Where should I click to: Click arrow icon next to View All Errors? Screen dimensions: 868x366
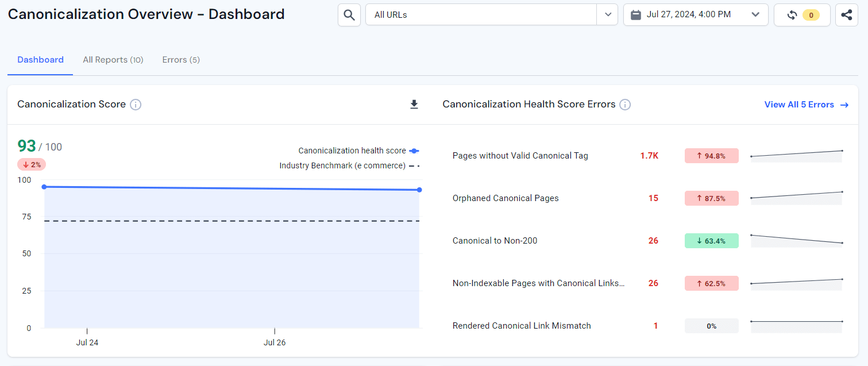click(x=844, y=105)
